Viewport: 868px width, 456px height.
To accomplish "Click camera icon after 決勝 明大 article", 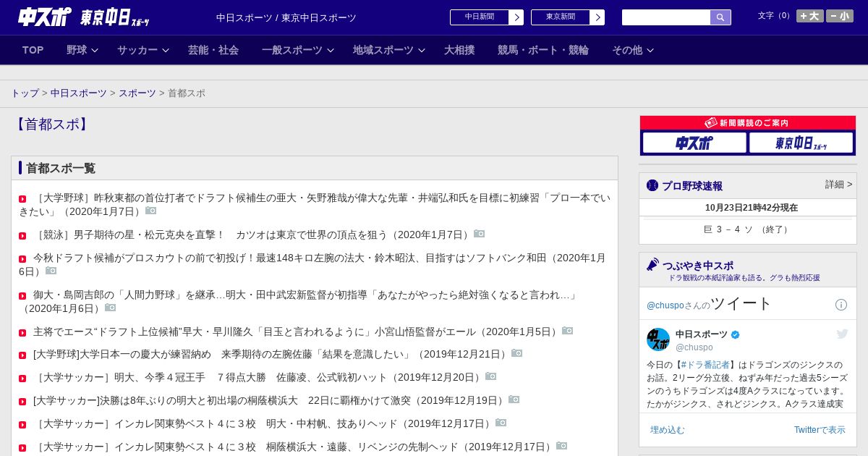I will (514, 400).
